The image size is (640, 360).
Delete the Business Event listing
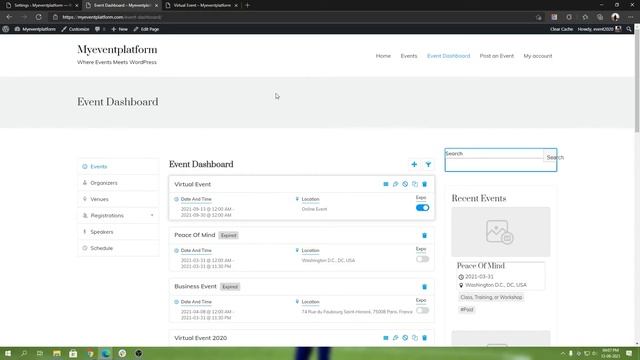424,287
